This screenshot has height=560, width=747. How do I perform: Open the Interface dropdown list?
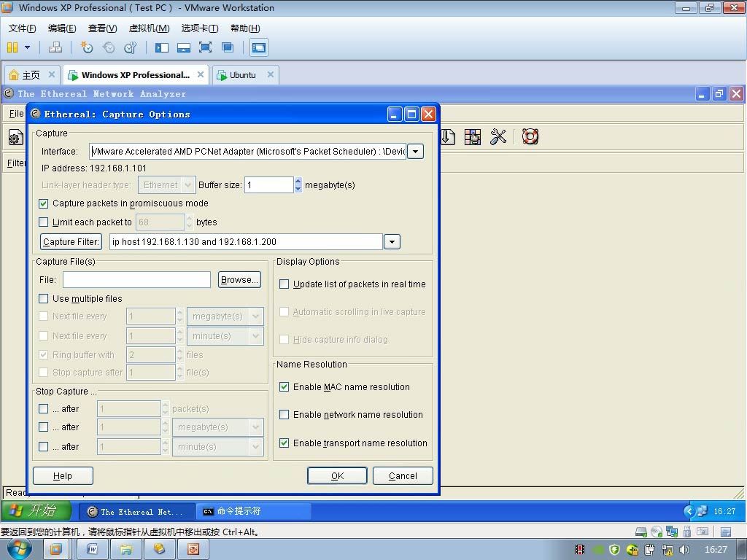pos(415,152)
